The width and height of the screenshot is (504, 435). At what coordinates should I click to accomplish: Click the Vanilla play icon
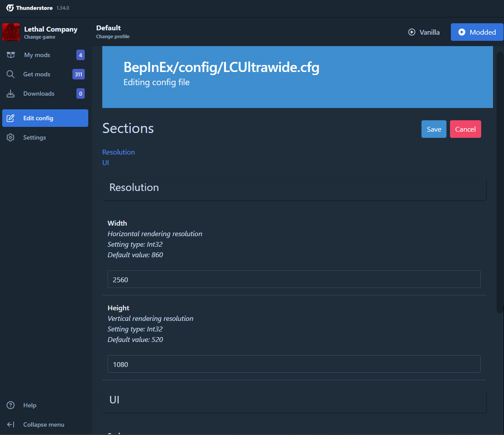click(412, 32)
